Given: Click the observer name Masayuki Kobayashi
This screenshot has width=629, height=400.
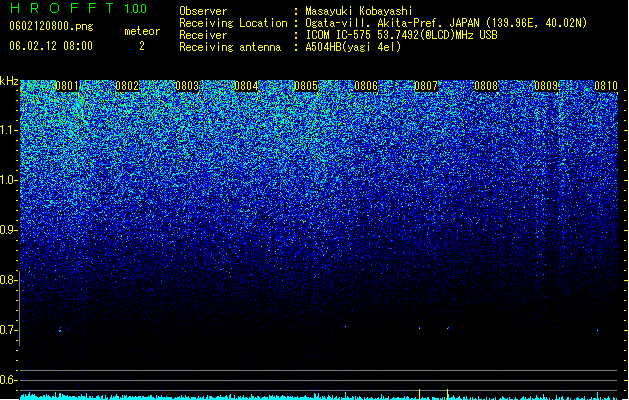Looking at the screenshot, I should (x=359, y=11).
